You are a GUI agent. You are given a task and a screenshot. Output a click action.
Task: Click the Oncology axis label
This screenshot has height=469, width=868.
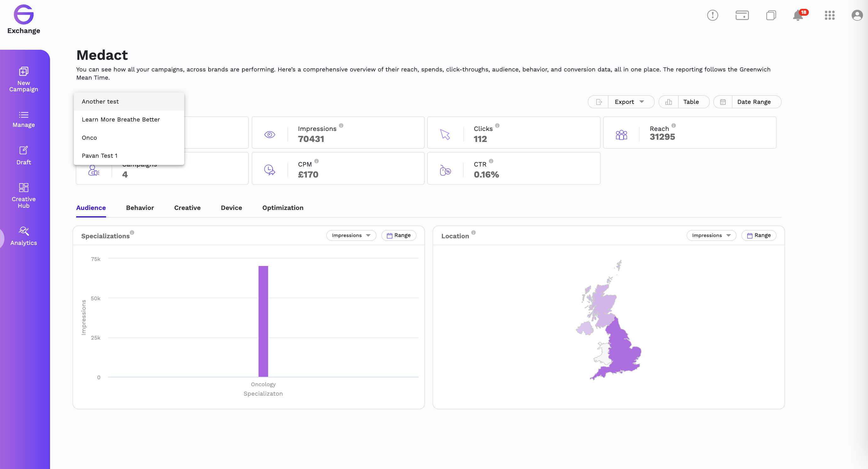(x=263, y=384)
